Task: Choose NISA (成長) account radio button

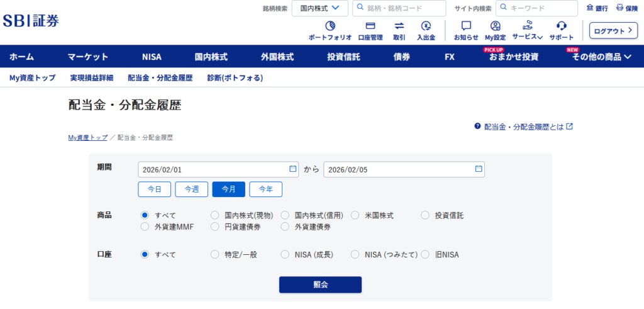Action: 285,255
